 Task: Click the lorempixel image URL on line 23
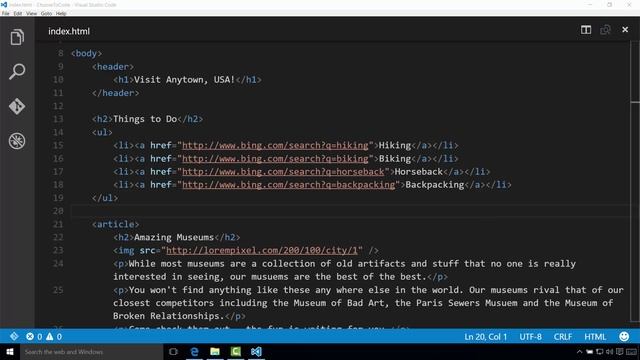coord(262,250)
